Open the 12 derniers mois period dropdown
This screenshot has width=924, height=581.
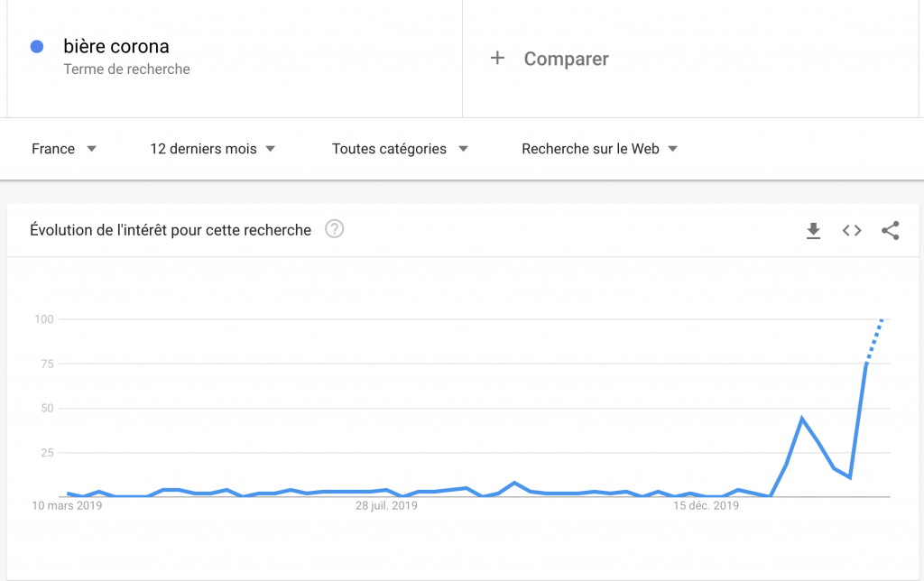[212, 149]
